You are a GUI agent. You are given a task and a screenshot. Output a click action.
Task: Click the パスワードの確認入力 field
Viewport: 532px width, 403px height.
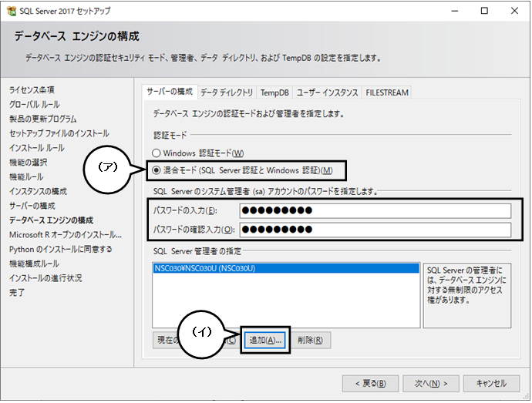[375, 230]
